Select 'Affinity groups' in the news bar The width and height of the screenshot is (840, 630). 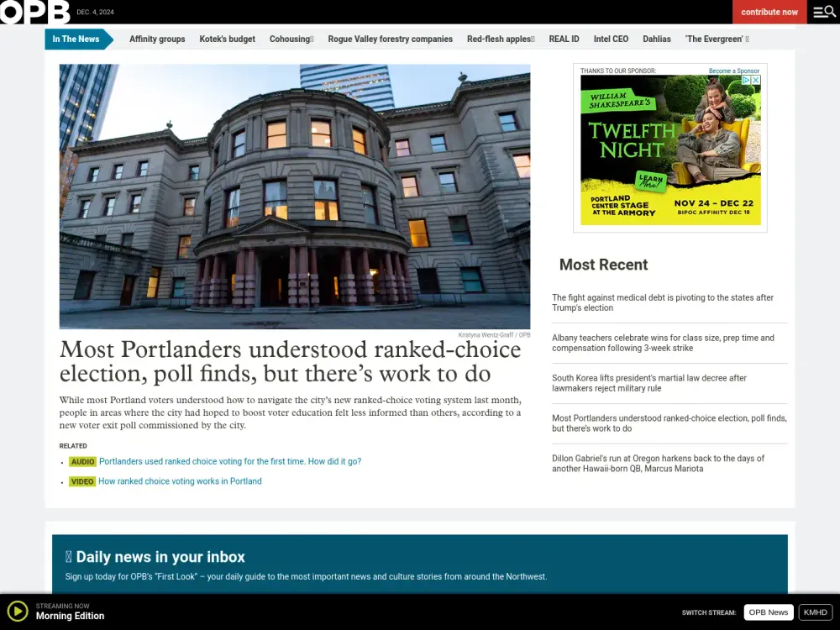click(157, 39)
